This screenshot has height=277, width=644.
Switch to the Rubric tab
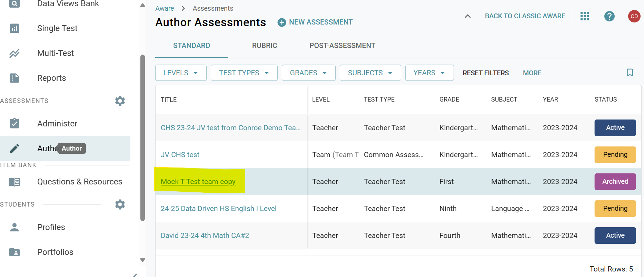264,46
